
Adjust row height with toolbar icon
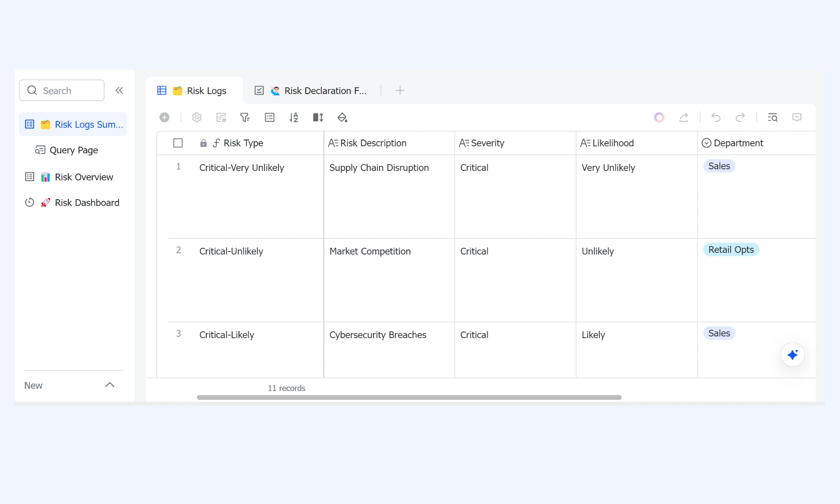318,118
